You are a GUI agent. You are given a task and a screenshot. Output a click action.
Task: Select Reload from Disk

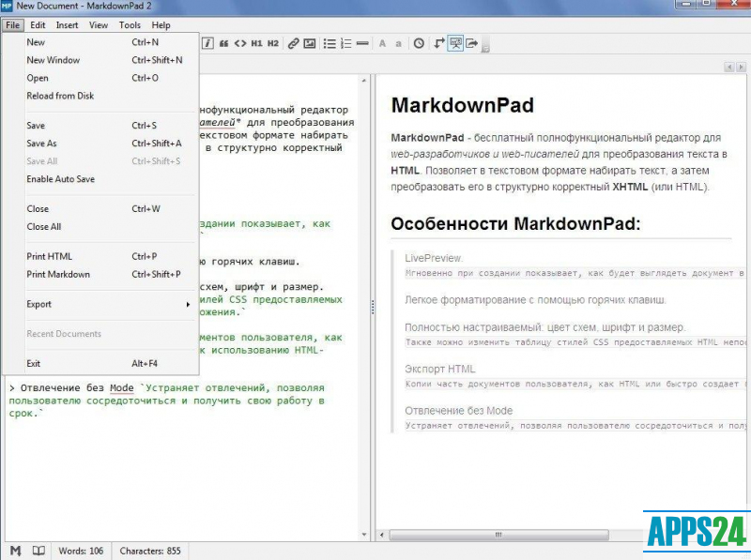(x=100, y=96)
